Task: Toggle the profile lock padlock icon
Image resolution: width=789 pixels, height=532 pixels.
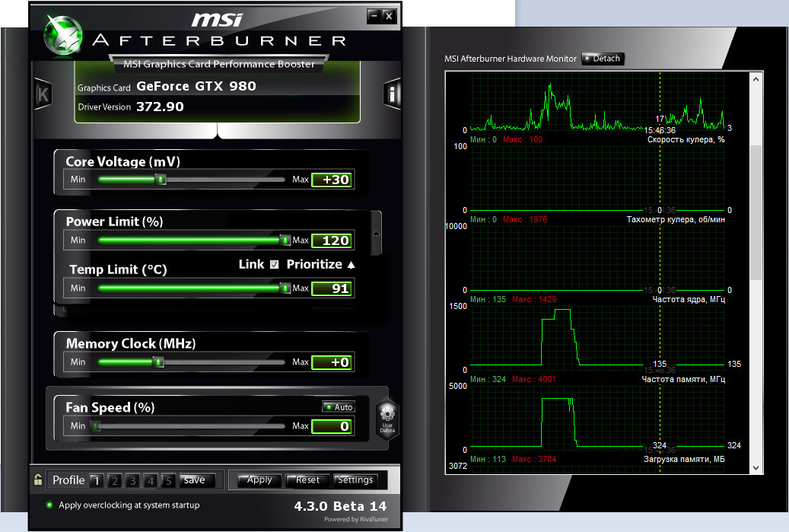Action: tap(38, 479)
